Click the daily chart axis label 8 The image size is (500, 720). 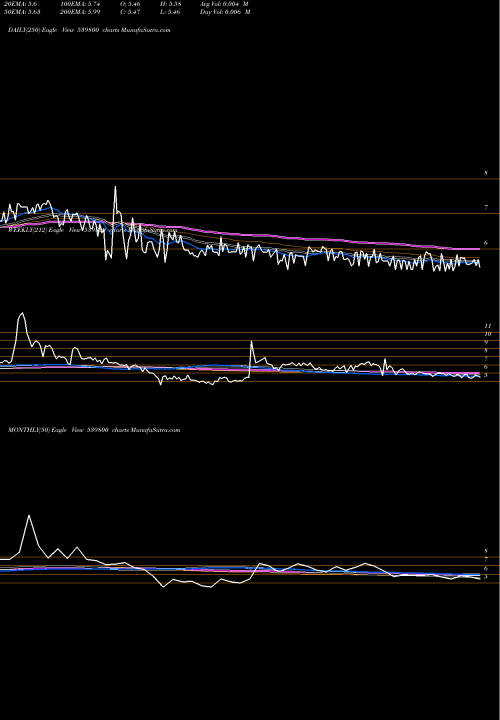pos(486,173)
